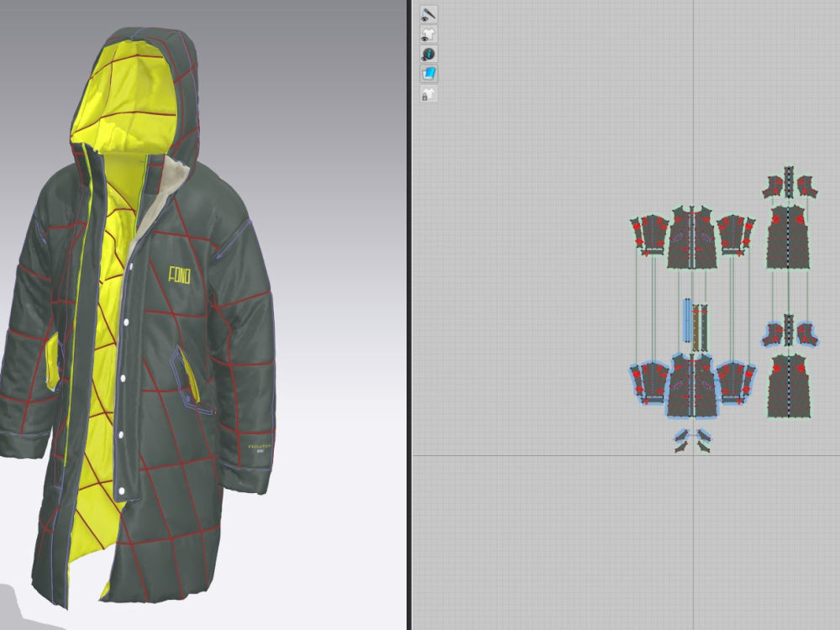Click the FOND logo on the 3D coat
840x630 pixels.
click(180, 275)
